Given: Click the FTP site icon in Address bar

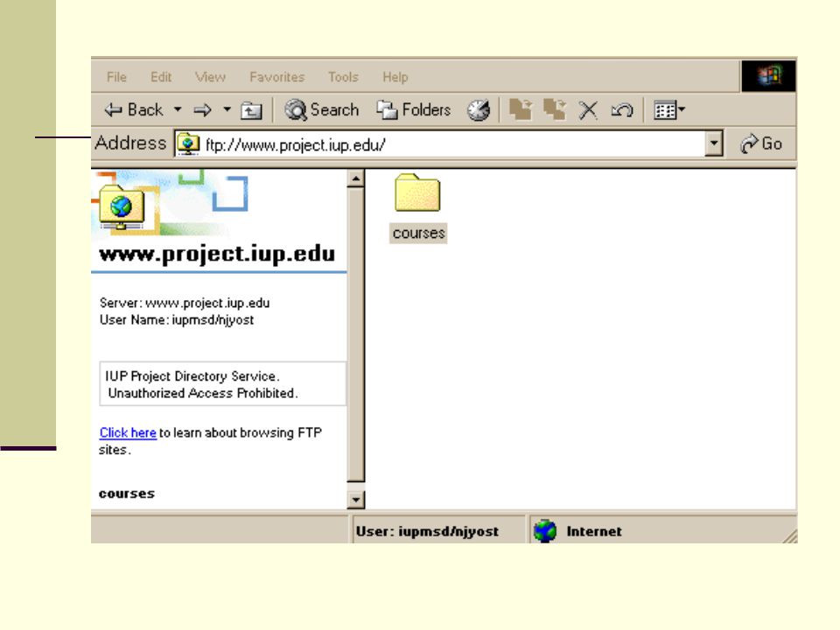Looking at the screenshot, I should point(188,144).
